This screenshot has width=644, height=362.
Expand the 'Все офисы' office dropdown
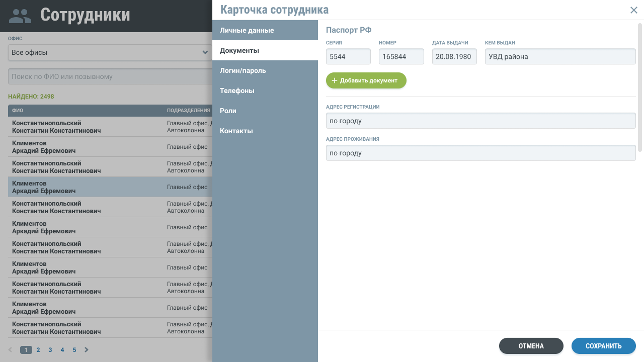point(110,52)
